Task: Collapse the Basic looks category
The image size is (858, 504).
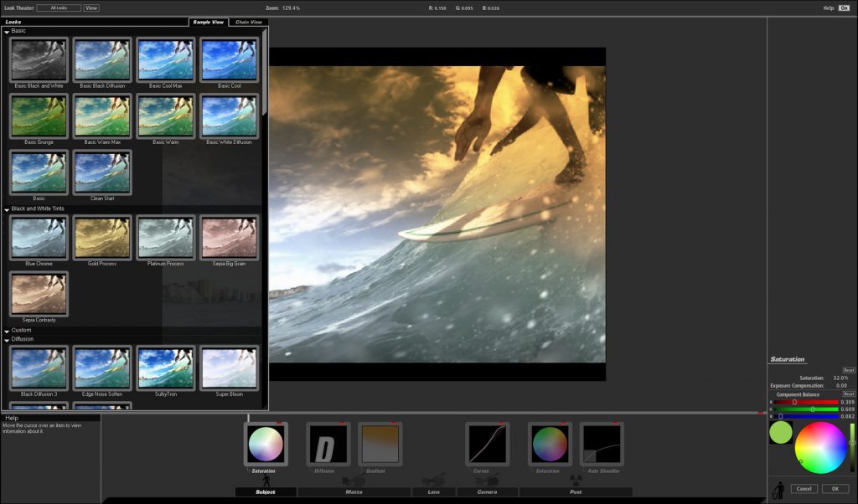Action: pos(7,32)
